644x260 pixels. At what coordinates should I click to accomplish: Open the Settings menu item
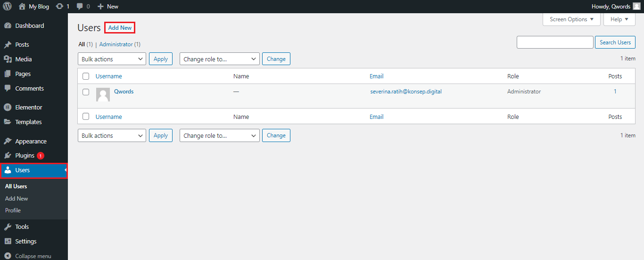[x=34, y=242]
